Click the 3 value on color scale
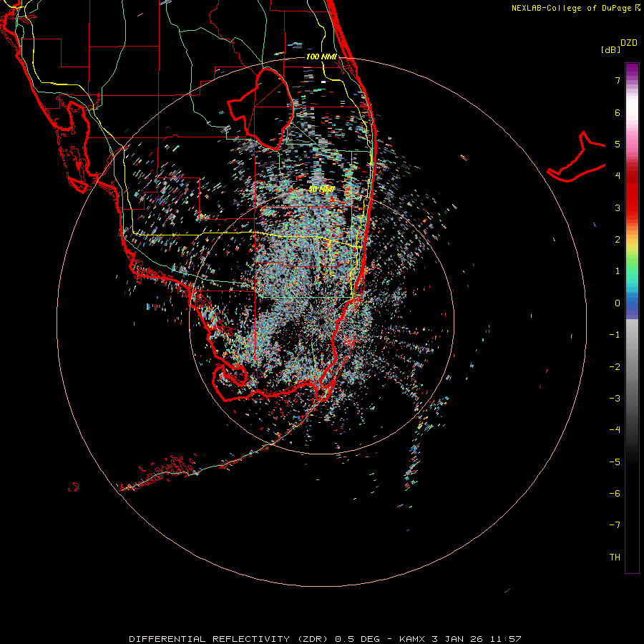 click(618, 208)
